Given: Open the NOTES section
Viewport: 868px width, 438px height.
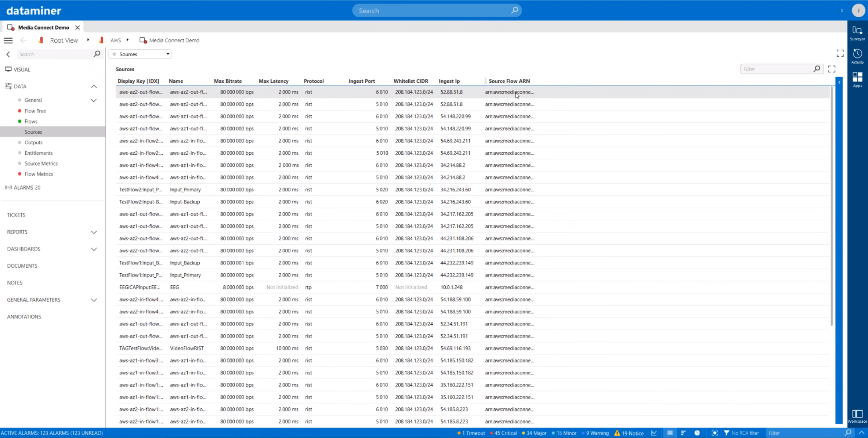Looking at the screenshot, I should pyautogui.click(x=14, y=283).
